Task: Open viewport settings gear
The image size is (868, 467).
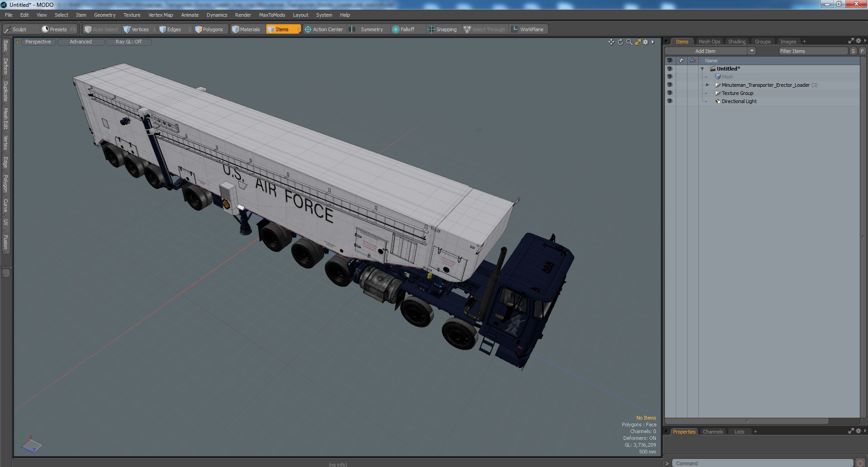Action: (x=646, y=42)
